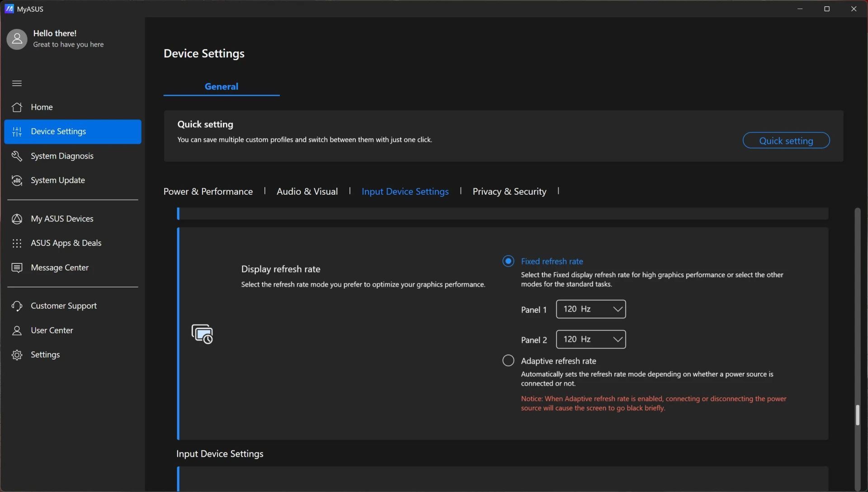
Task: Click the Display refresh rate heading
Action: [x=281, y=269]
